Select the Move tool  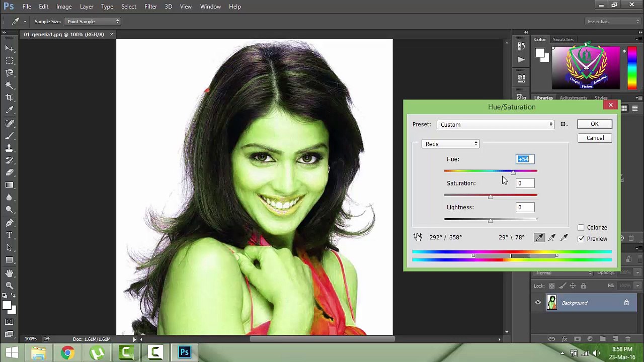[x=9, y=48]
